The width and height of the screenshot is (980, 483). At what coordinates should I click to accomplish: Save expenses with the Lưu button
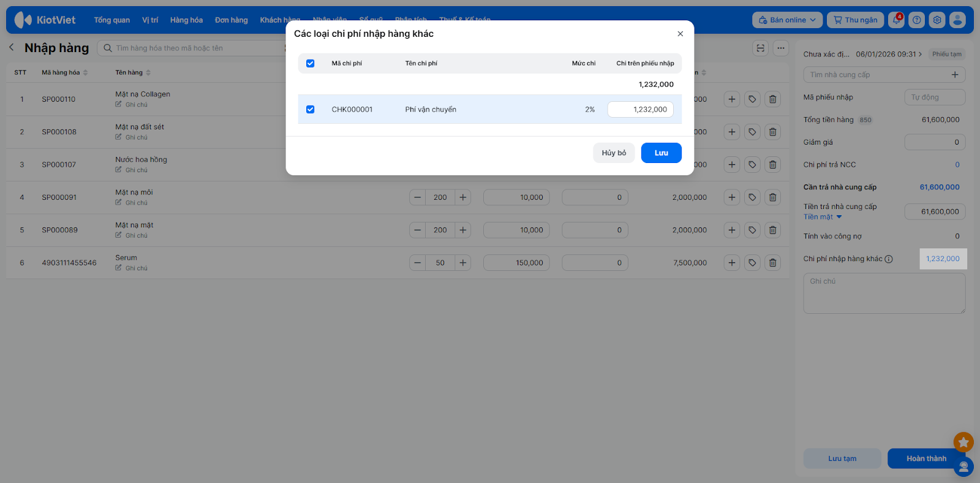[x=661, y=153]
